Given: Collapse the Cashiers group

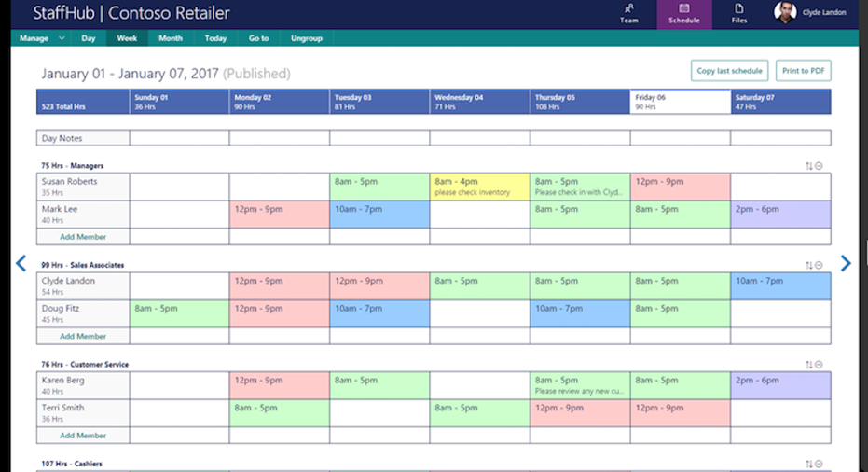Looking at the screenshot, I should pos(819,464).
